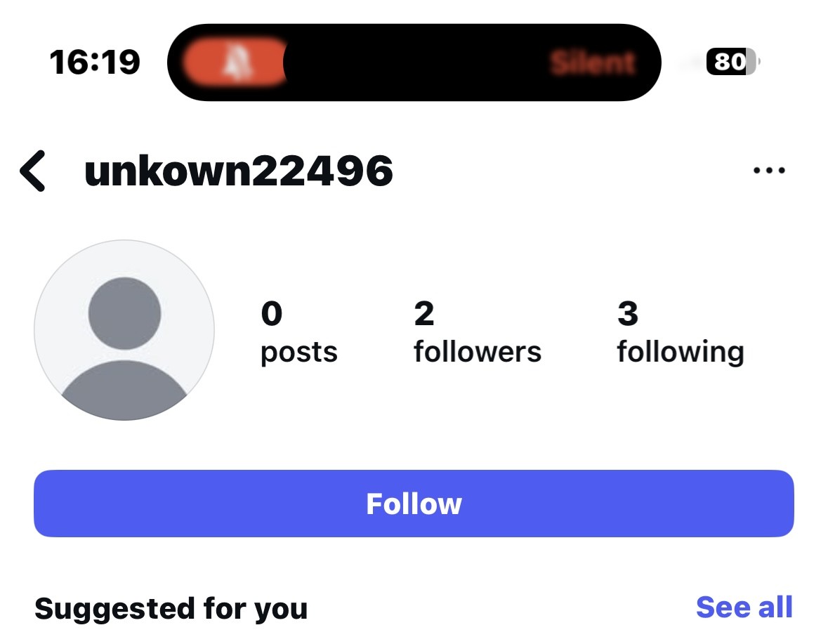Image resolution: width=828 pixels, height=644 pixels.
Task: Tap the orange silent bell indicator
Action: 232,63
